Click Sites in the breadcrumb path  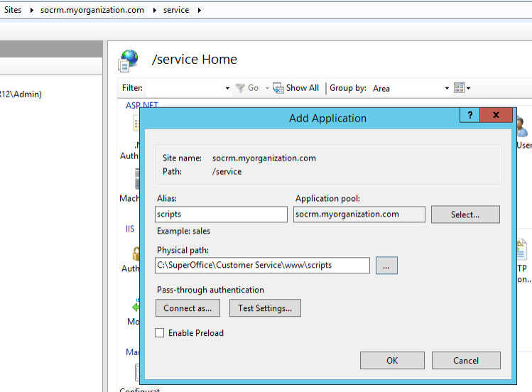[13, 10]
